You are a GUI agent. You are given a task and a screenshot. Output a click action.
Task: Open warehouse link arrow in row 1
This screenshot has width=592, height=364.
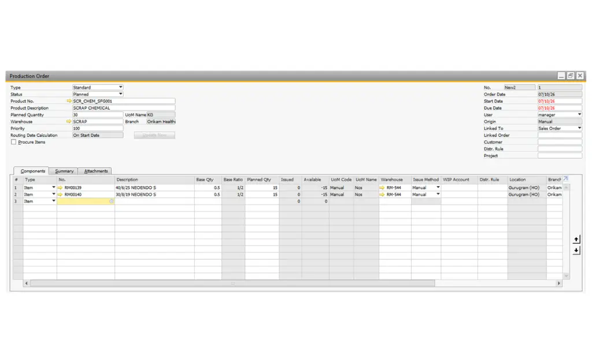click(382, 187)
